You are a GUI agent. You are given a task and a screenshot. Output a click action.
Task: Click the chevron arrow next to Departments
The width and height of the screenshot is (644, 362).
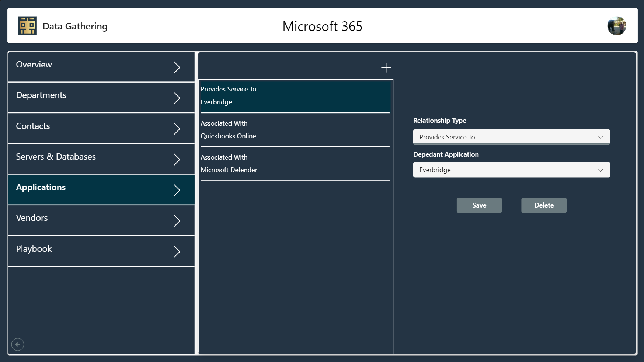177,98
